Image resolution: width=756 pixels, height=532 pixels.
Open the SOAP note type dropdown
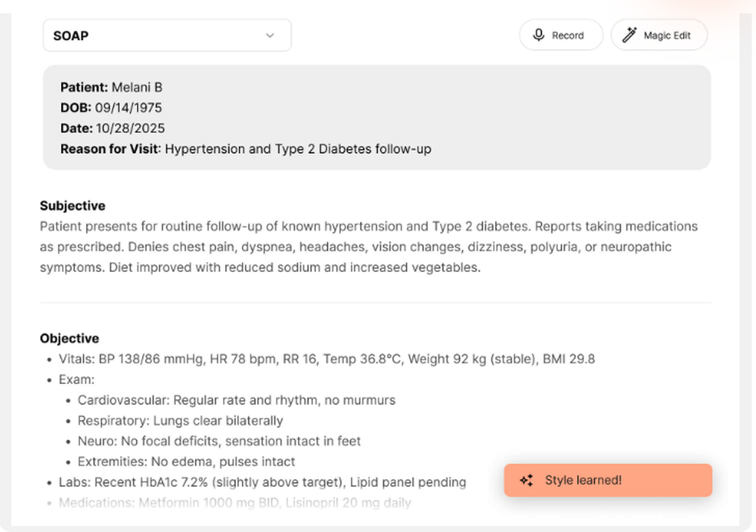[166, 36]
